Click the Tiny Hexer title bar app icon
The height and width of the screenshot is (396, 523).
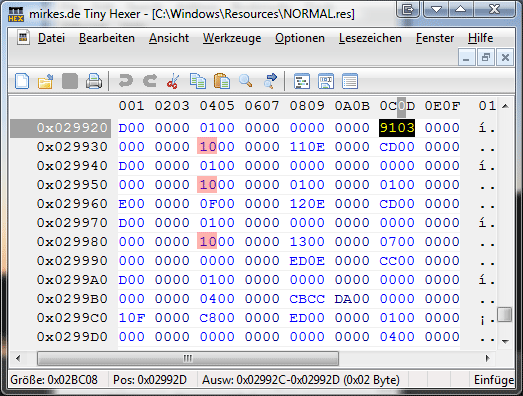tap(16, 14)
